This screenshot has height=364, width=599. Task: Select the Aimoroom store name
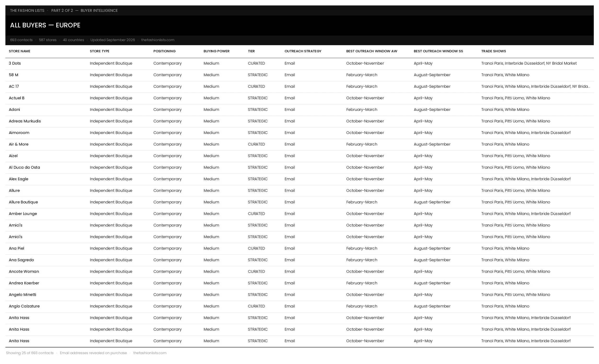[x=19, y=133]
